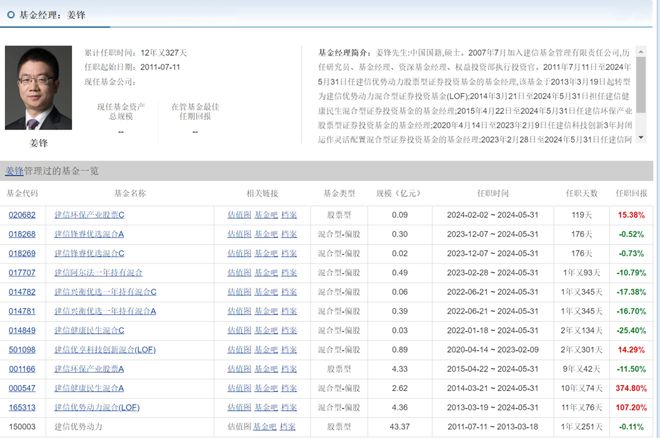
Task: Click the 107.20% return value
Action: click(x=631, y=407)
